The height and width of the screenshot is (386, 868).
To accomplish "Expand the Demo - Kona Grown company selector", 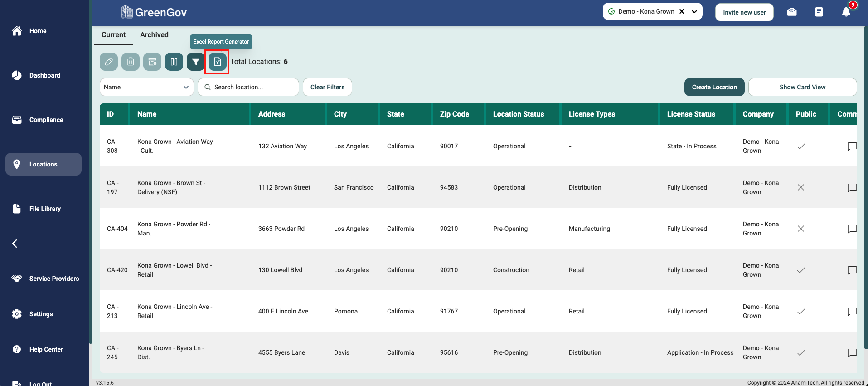I will pos(694,12).
